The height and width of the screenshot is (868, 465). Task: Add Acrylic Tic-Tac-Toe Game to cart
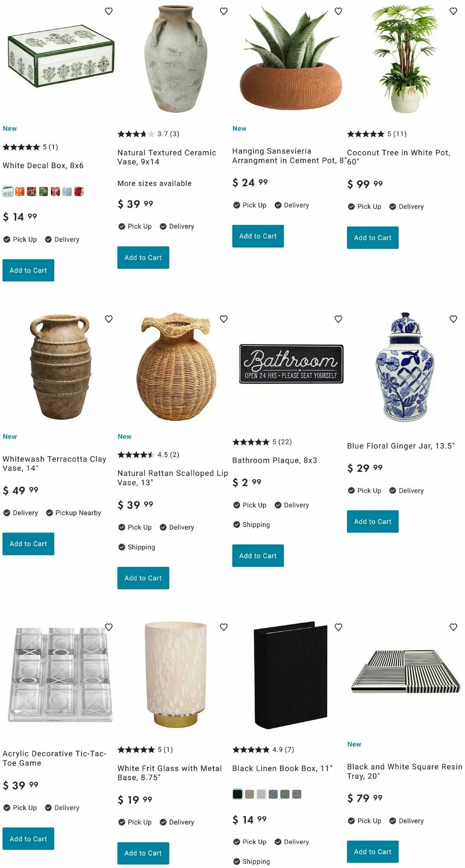28,839
